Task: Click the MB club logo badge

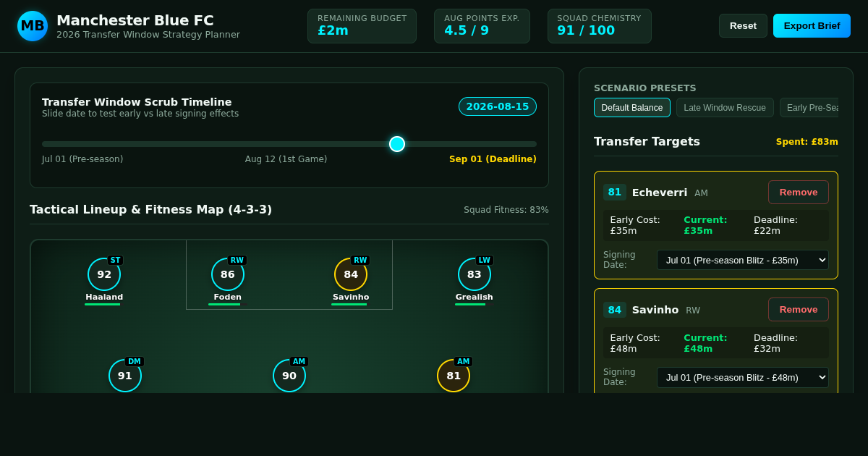Action: pos(33,26)
